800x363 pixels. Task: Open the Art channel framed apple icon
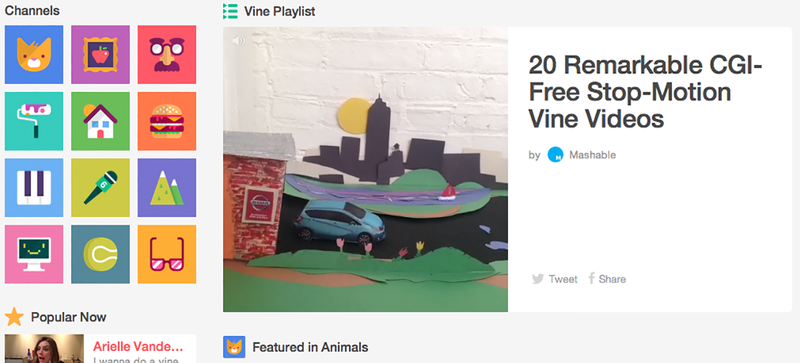(101, 55)
